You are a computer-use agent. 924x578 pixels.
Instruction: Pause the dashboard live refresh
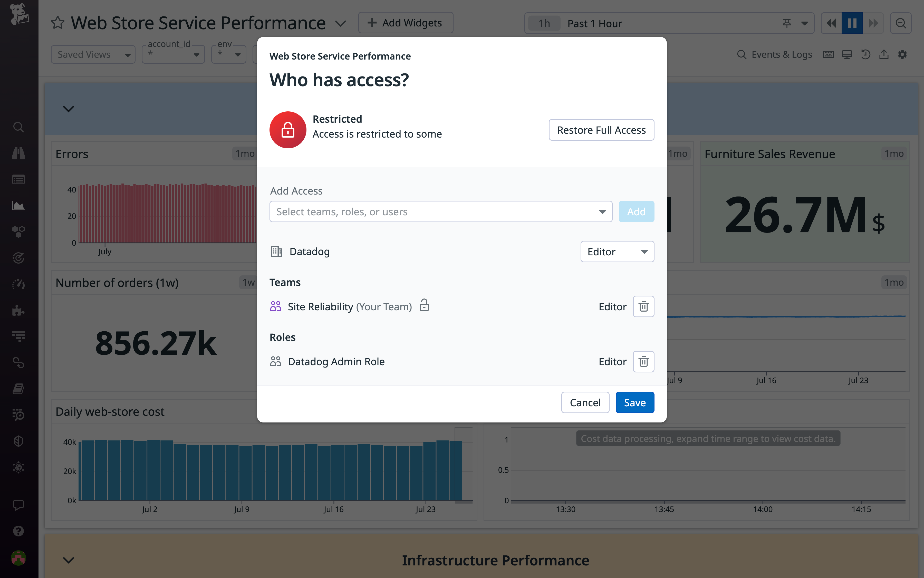click(852, 23)
